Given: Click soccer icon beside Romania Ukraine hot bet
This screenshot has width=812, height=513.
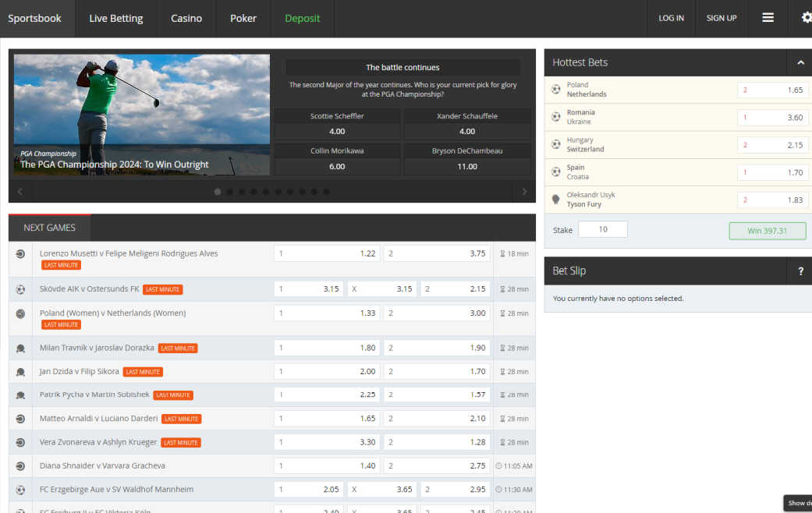Looking at the screenshot, I should tap(555, 117).
